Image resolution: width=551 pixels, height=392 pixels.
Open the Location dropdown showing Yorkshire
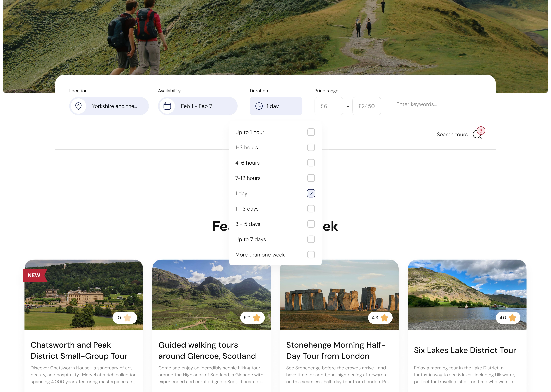click(x=109, y=106)
